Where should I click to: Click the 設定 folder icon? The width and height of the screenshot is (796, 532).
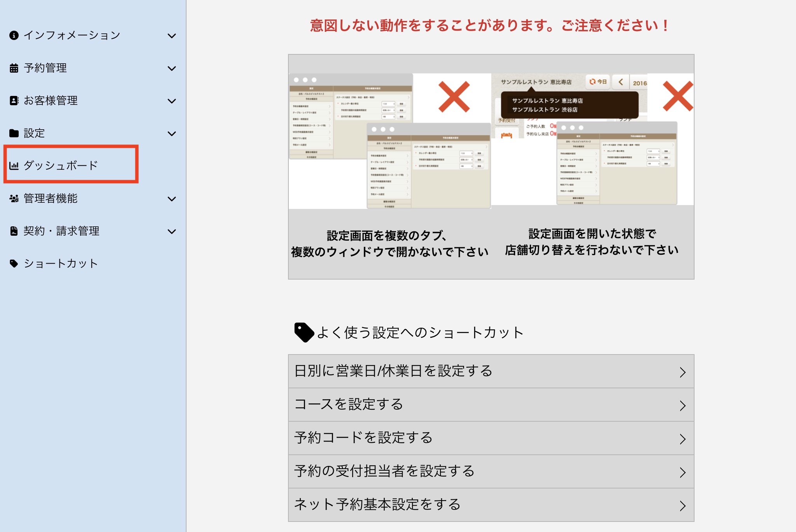(x=14, y=133)
